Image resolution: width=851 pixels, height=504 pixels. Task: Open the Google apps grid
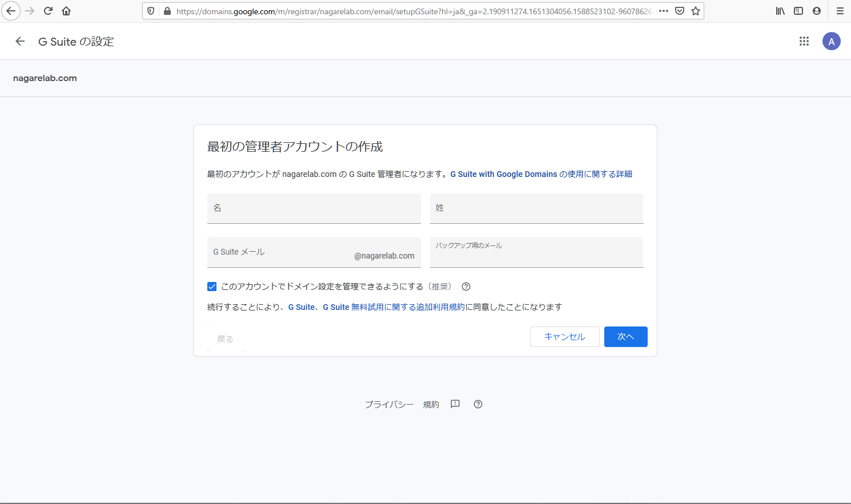tap(804, 41)
